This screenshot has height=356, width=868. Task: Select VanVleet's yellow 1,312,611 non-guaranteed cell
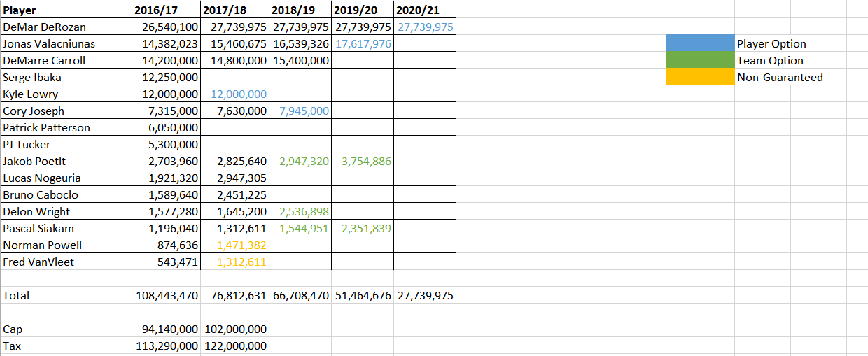tap(234, 262)
